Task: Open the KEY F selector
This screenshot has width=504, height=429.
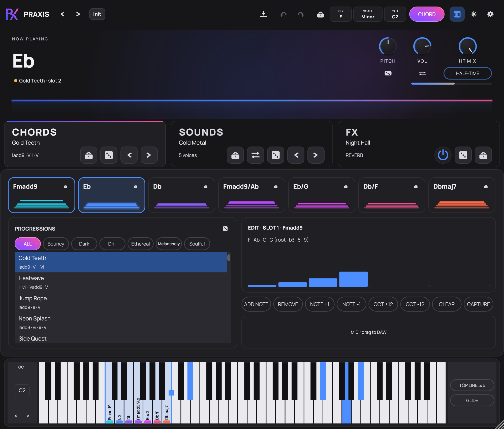Action: (x=340, y=14)
